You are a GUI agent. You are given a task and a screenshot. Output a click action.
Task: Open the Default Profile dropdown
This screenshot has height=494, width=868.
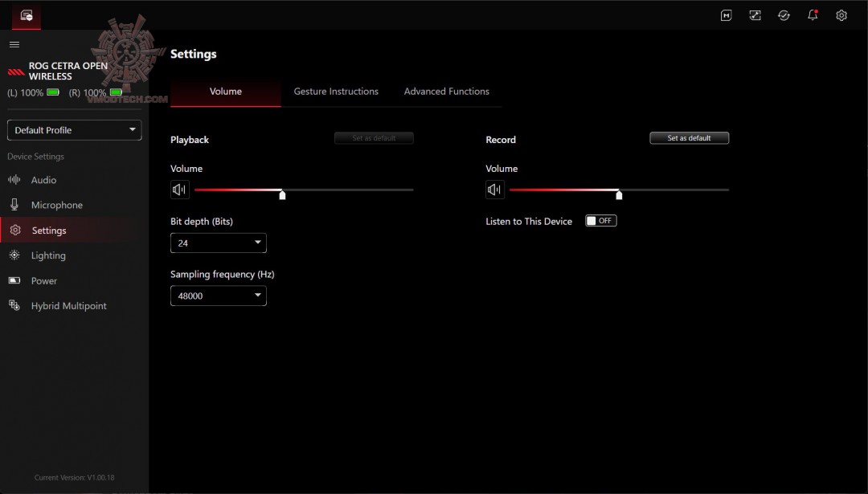click(x=74, y=130)
